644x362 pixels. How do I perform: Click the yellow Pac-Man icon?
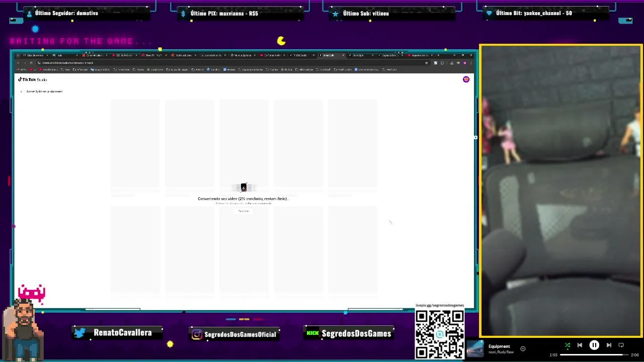click(281, 41)
